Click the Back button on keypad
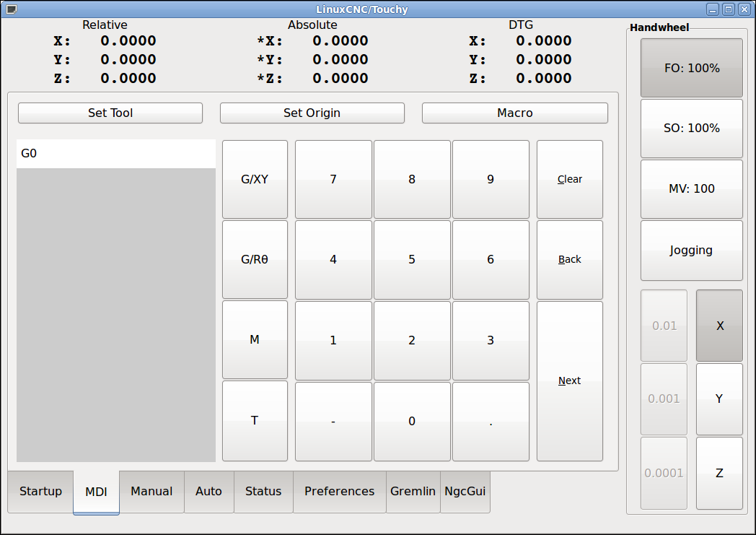Screen dimensions: 756x535 (x=569, y=259)
